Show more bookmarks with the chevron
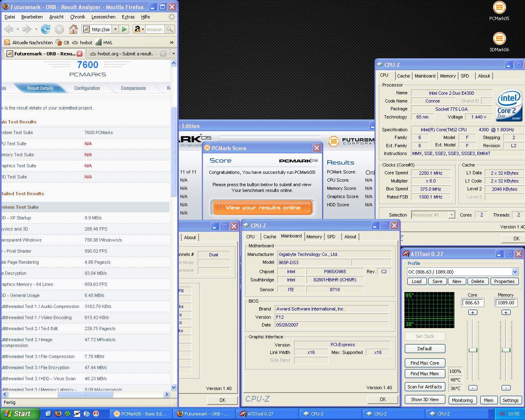The image size is (525, 420). (x=171, y=42)
